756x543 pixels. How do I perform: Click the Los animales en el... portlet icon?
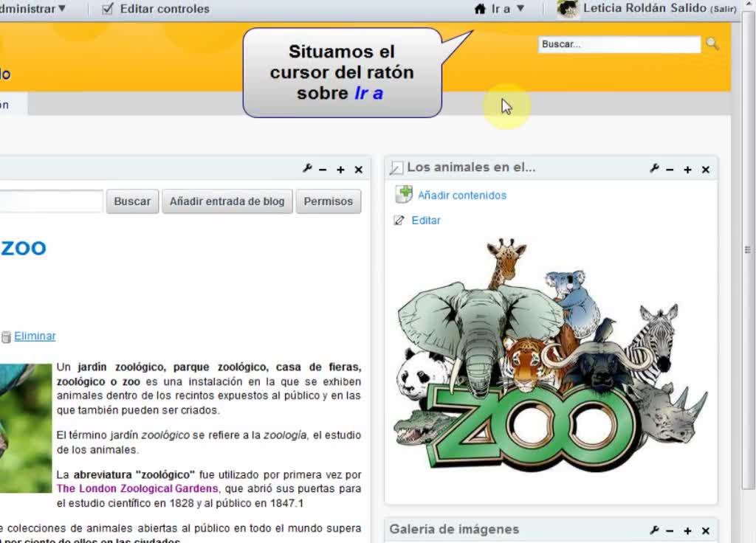click(x=396, y=168)
